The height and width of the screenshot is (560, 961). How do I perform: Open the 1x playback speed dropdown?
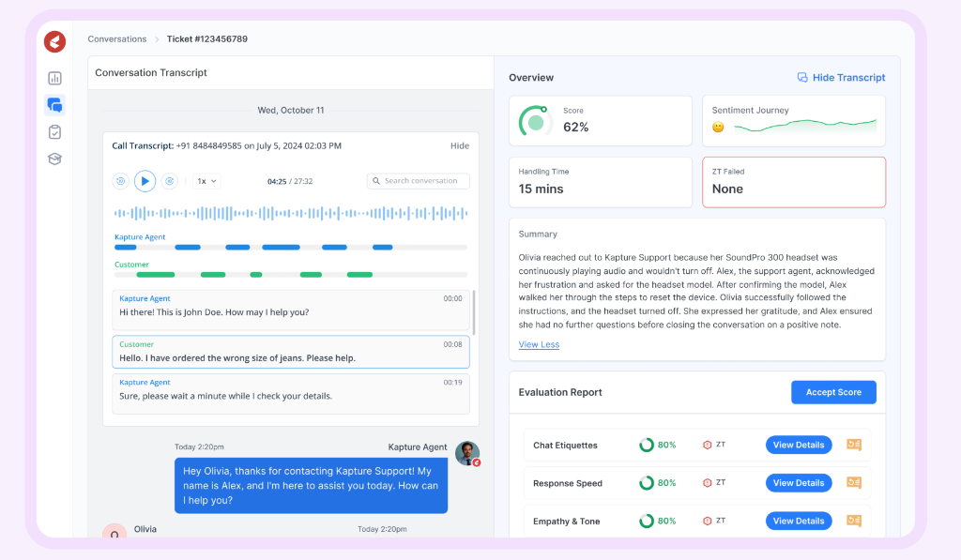[x=206, y=181]
